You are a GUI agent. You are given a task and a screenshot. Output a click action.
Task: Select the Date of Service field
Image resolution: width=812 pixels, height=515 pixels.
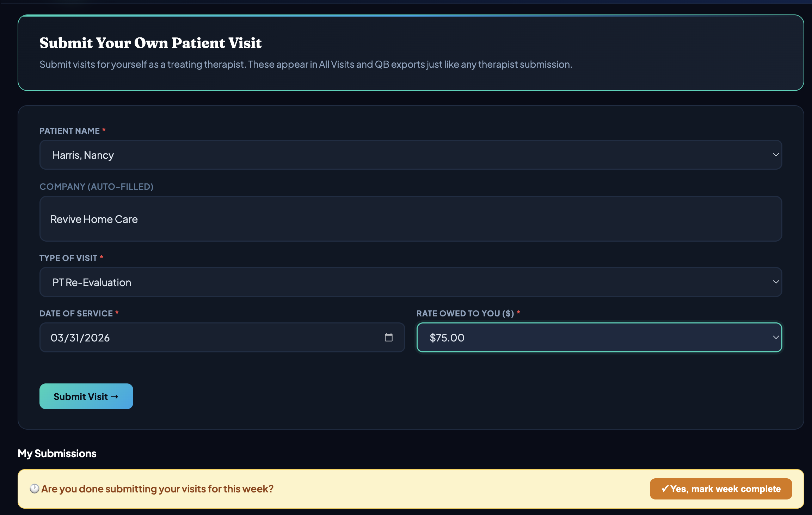click(211, 338)
